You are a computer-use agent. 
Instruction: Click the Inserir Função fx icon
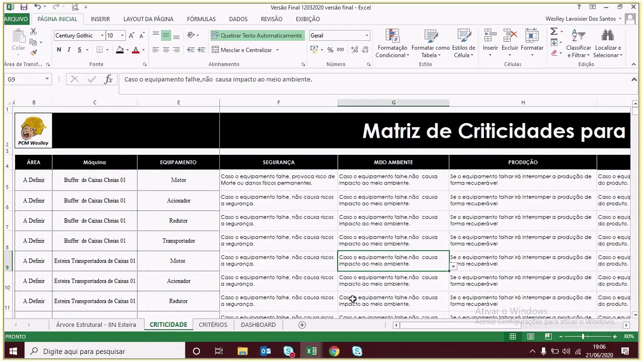[x=108, y=79]
